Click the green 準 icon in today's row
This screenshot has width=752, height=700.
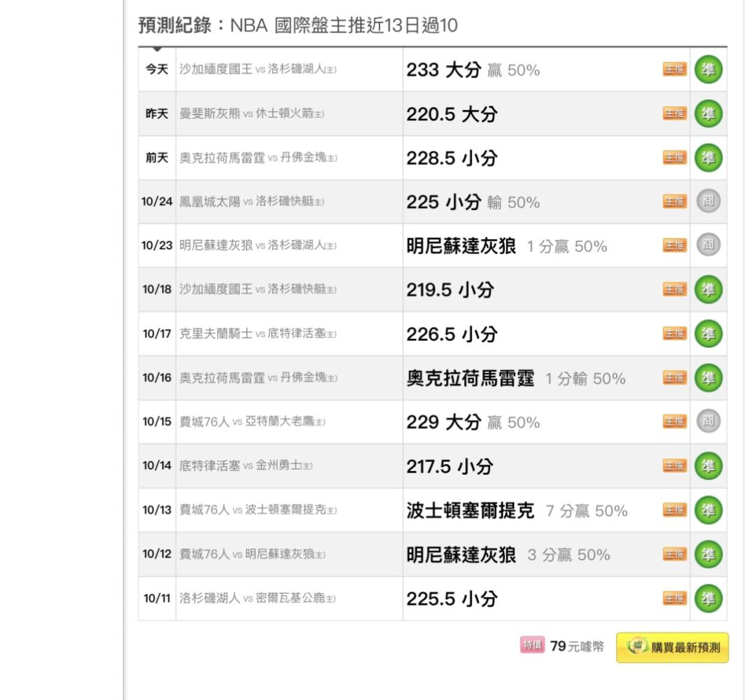click(x=709, y=69)
